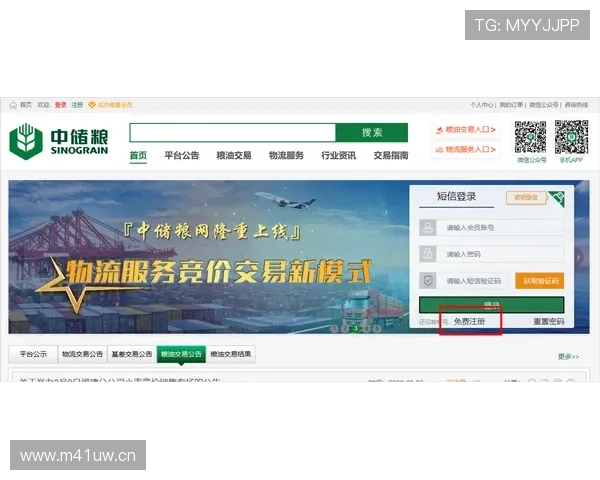
Task: Select the 平台公示 tab
Action: (x=33, y=354)
